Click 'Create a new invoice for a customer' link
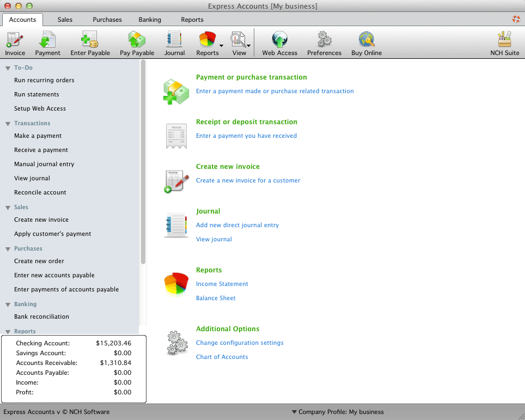The image size is (525, 420). pos(248,180)
